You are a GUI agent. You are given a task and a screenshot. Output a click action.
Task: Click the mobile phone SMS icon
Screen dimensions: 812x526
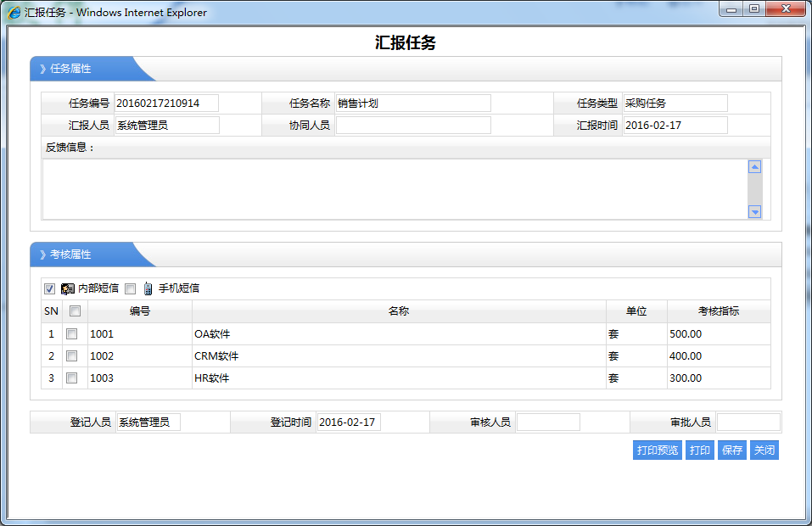click(x=148, y=288)
